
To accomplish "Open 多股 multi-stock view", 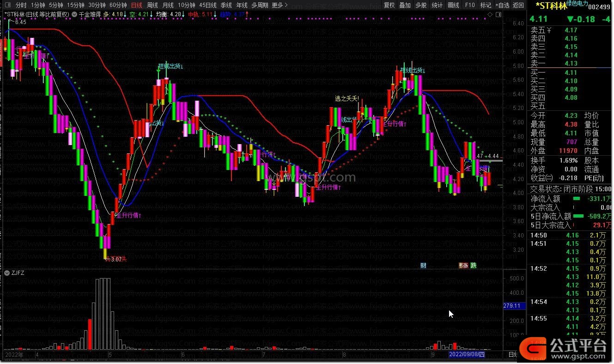I will click(421, 5).
